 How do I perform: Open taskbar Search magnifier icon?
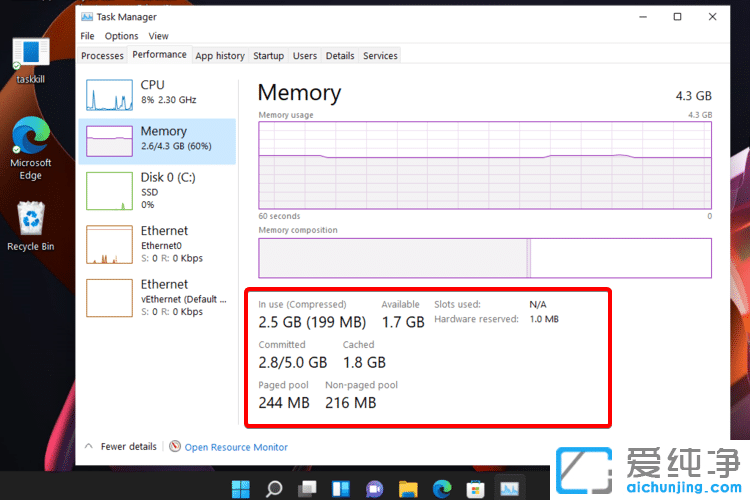point(274,489)
